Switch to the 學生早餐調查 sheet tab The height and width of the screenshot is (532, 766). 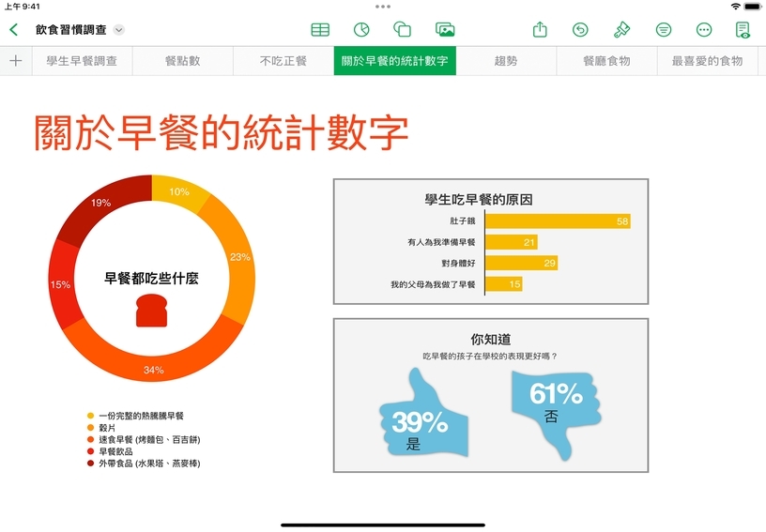tap(82, 61)
